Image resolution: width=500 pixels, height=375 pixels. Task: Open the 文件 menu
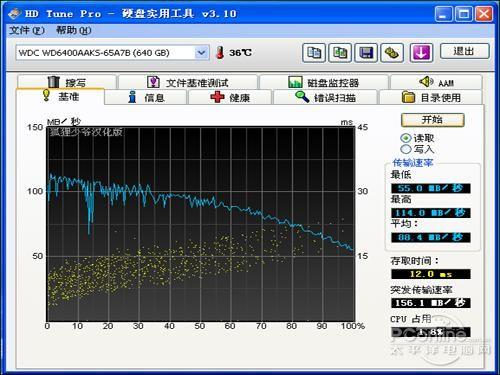click(x=27, y=30)
